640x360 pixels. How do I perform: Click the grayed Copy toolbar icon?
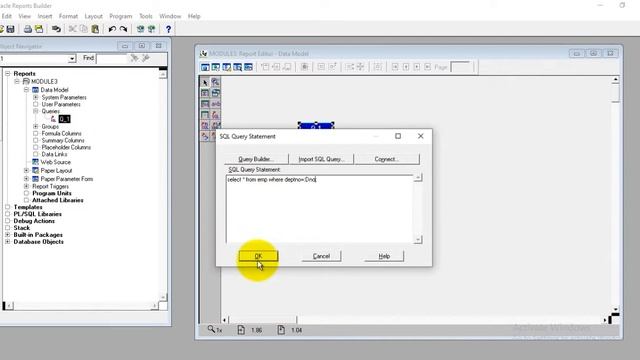point(84,29)
